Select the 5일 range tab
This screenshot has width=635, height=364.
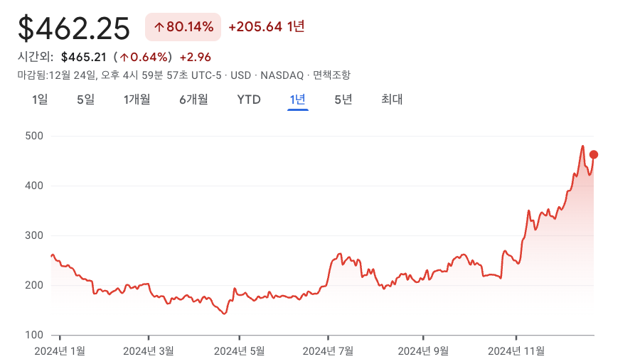(x=85, y=100)
